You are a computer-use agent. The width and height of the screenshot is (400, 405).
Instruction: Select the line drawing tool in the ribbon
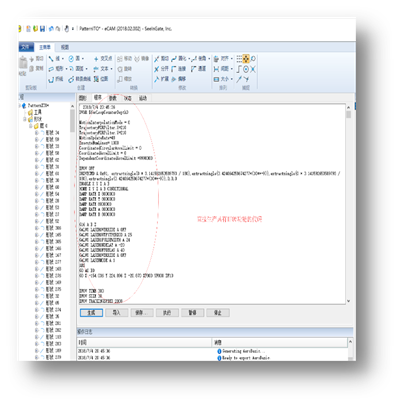tap(51, 59)
